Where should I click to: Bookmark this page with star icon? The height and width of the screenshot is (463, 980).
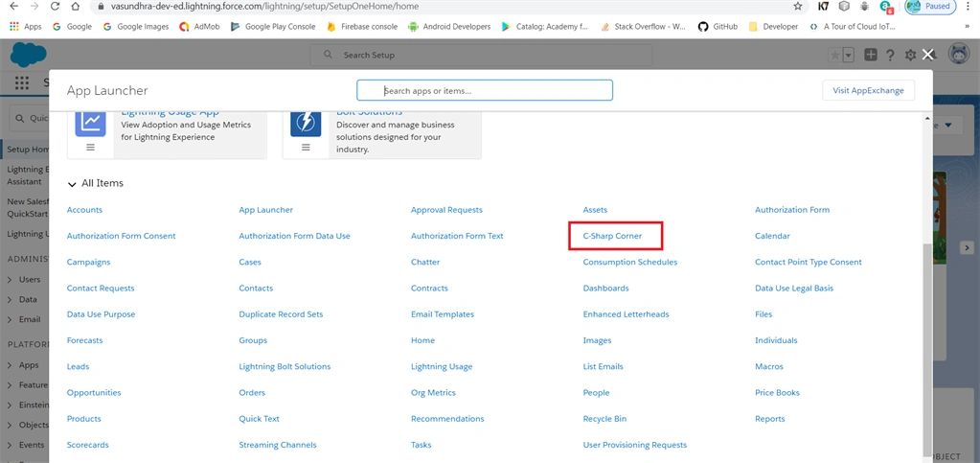coord(797,7)
